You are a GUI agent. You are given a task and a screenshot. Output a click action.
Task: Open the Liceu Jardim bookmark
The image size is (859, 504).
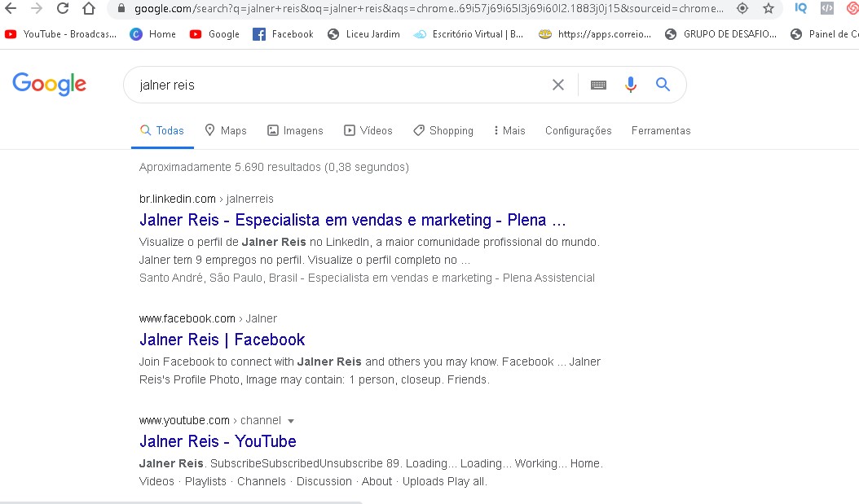click(363, 34)
